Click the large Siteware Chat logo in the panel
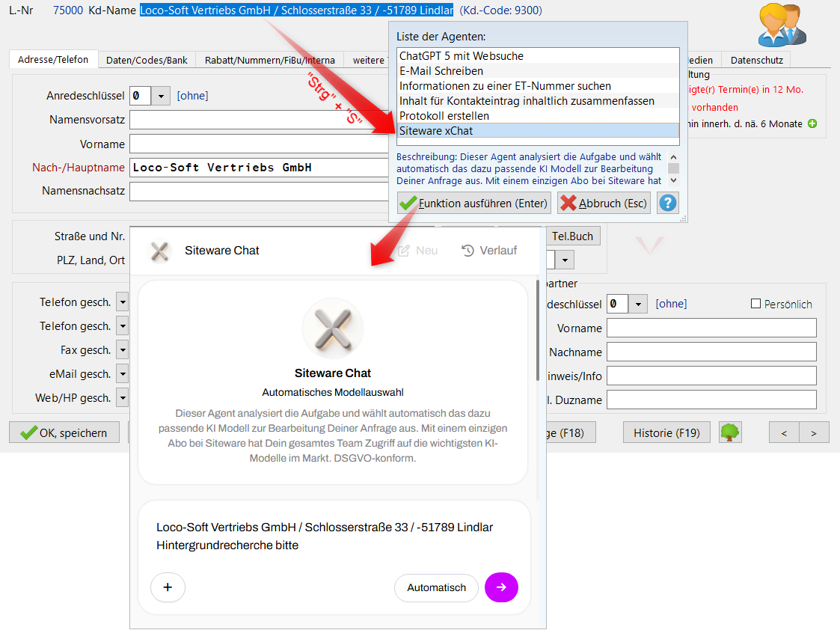Viewport: 840px width, 633px height. click(x=333, y=328)
